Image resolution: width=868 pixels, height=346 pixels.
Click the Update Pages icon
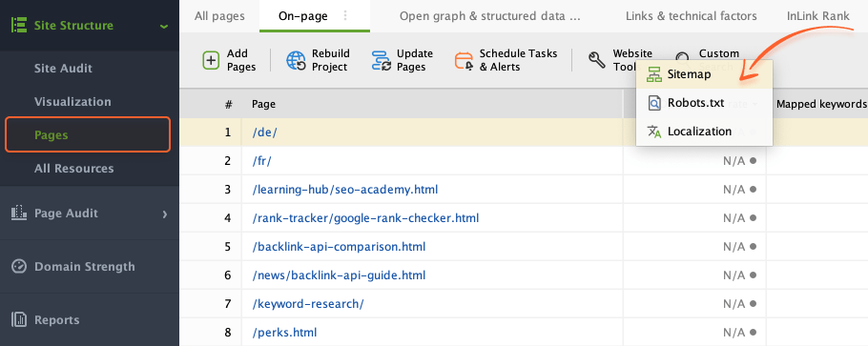point(381,60)
